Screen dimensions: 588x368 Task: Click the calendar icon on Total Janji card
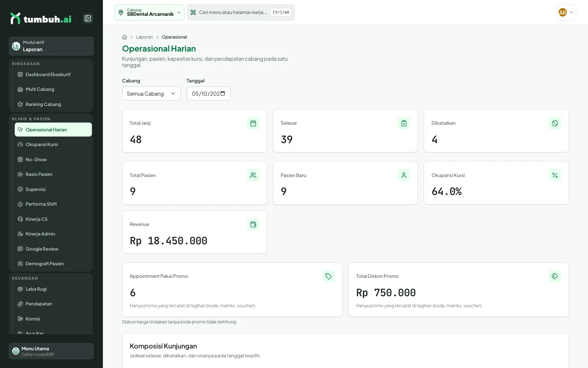point(253,123)
